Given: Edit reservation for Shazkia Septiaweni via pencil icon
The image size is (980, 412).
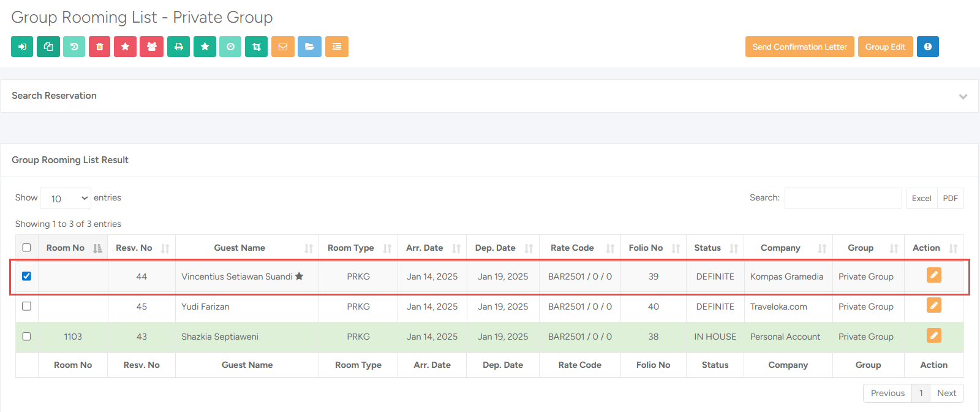Looking at the screenshot, I should point(933,336).
